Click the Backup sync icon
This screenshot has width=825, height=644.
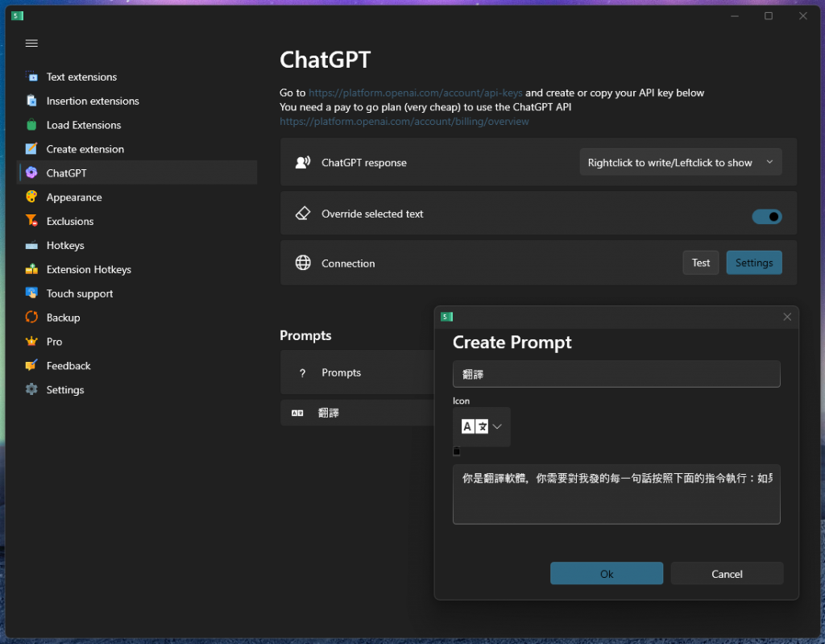click(x=31, y=317)
